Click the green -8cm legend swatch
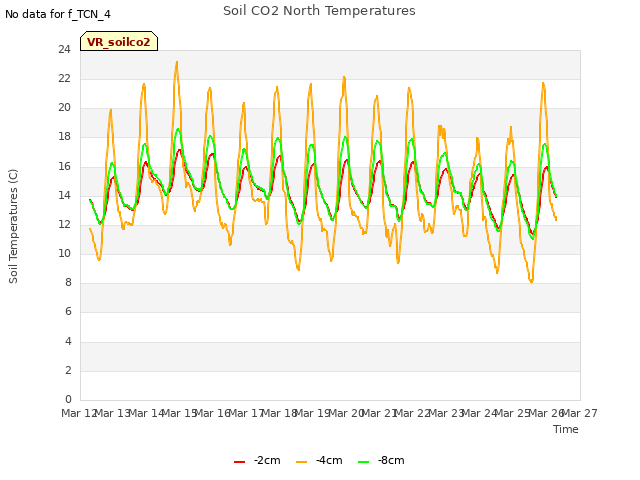This screenshot has width=640, height=480. pyautogui.click(x=363, y=462)
